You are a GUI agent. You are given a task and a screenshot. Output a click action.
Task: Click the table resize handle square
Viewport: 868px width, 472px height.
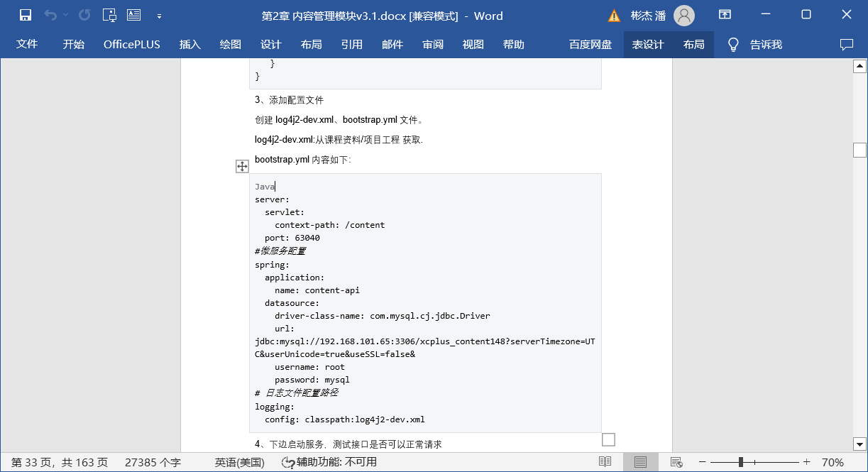point(608,439)
